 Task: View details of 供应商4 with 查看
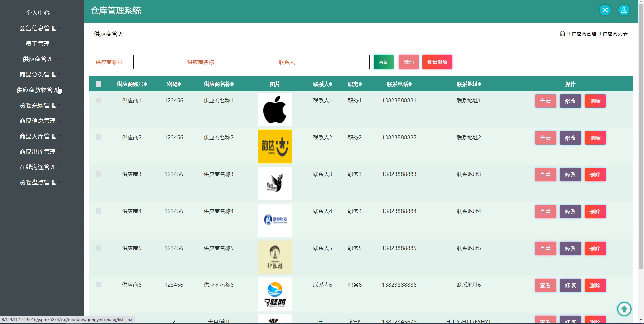tap(545, 212)
